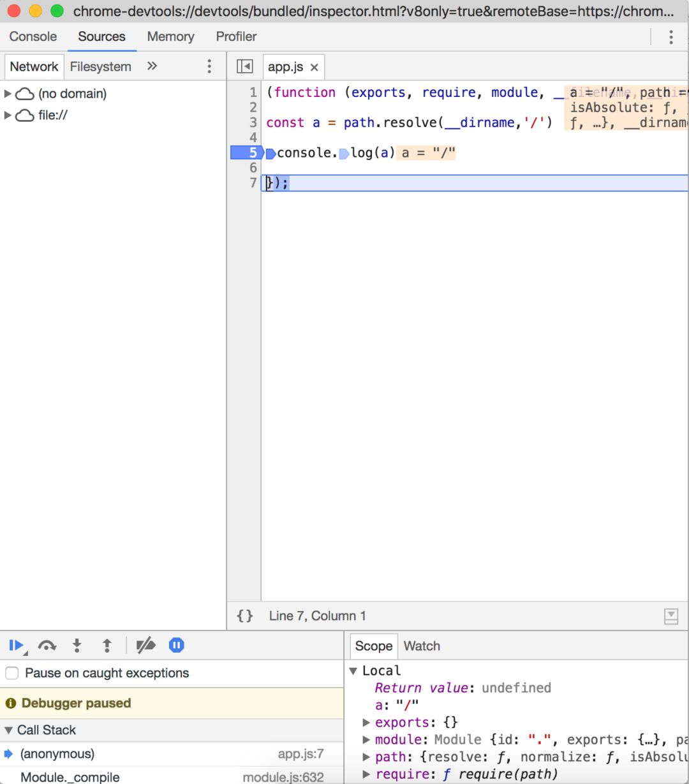Collapse the Local scope section
The image size is (689, 784).
(353, 670)
